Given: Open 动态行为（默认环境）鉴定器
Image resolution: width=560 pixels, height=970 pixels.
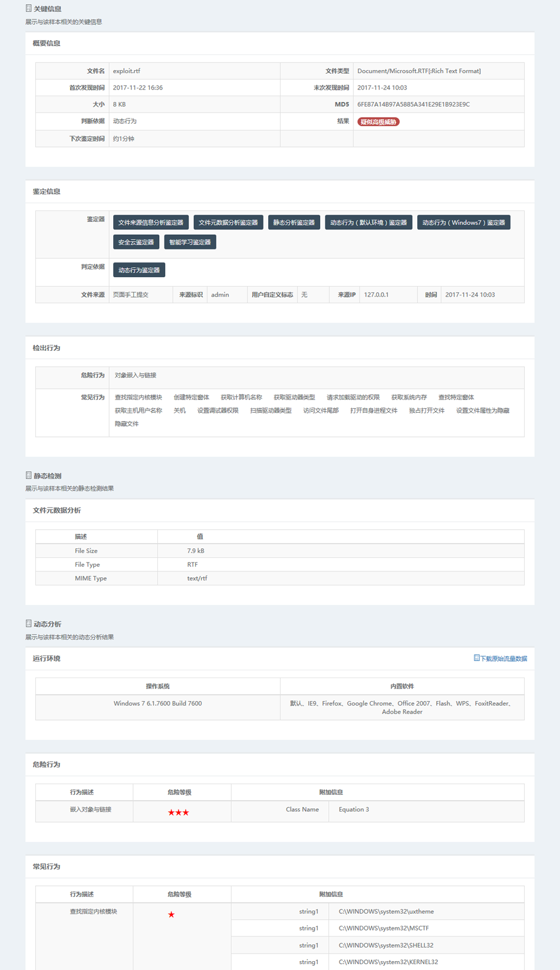Looking at the screenshot, I should point(368,222).
